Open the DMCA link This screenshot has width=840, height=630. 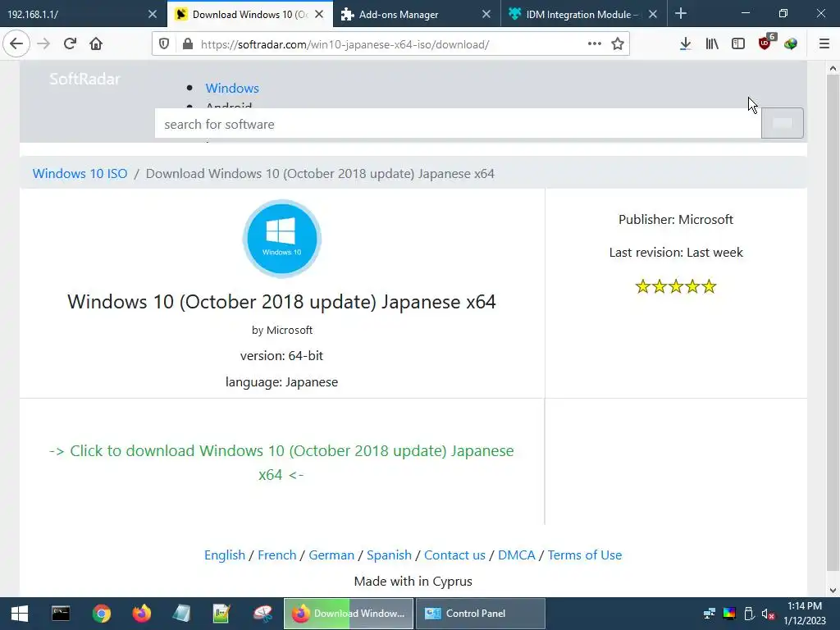tap(517, 555)
